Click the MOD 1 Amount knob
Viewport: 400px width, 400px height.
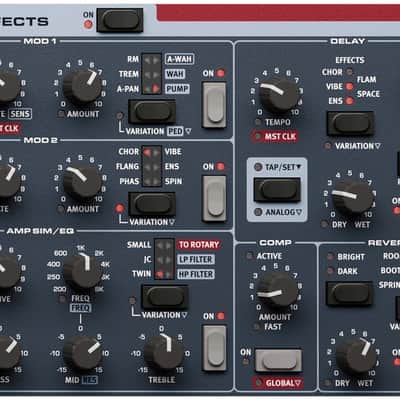[82, 86]
